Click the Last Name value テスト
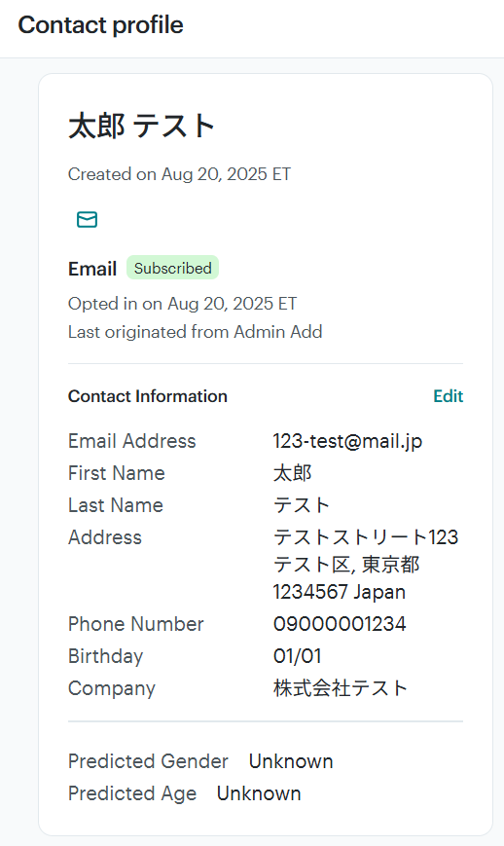504x846 pixels. point(302,505)
